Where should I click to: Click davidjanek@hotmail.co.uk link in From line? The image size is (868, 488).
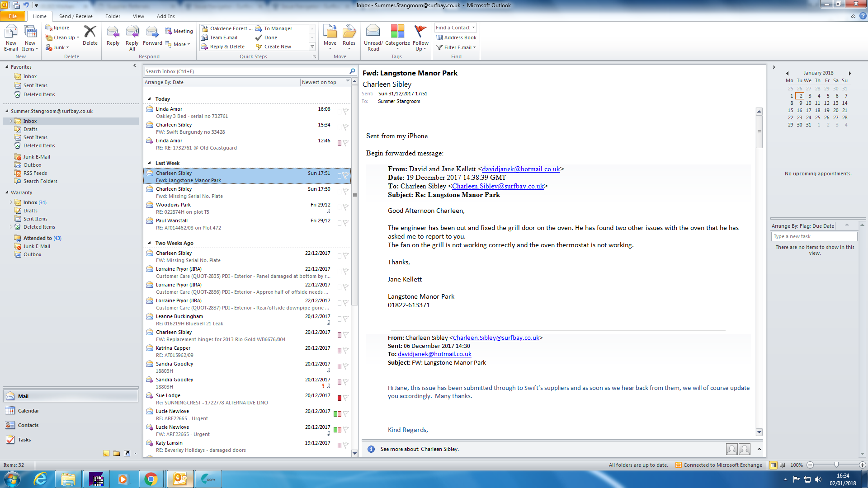pyautogui.click(x=521, y=169)
